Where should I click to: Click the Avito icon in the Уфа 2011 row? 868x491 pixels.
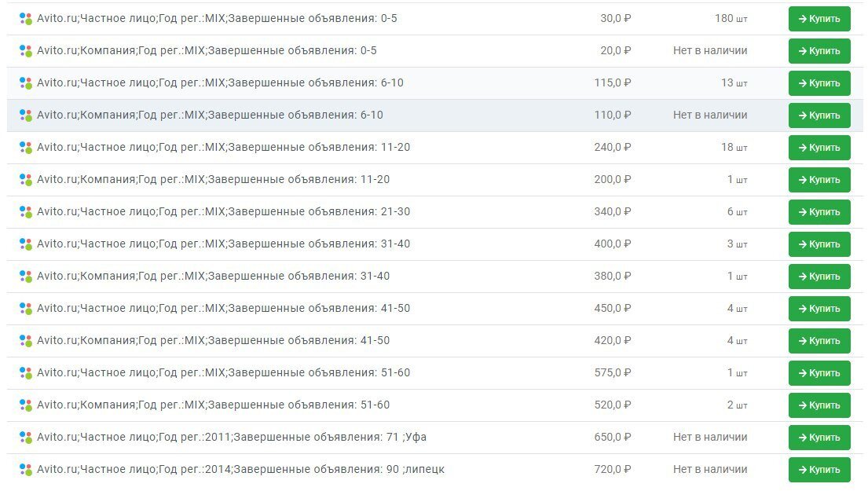[25, 438]
